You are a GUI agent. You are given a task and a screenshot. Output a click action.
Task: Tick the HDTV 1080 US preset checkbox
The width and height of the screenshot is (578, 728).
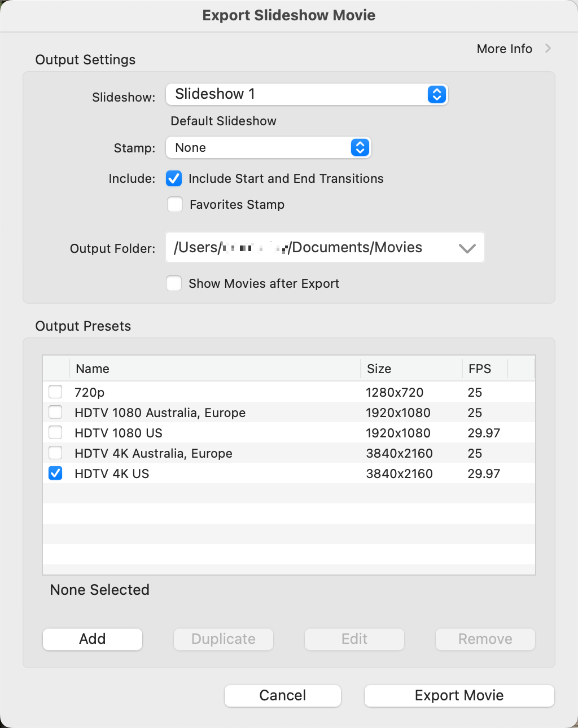pos(55,433)
